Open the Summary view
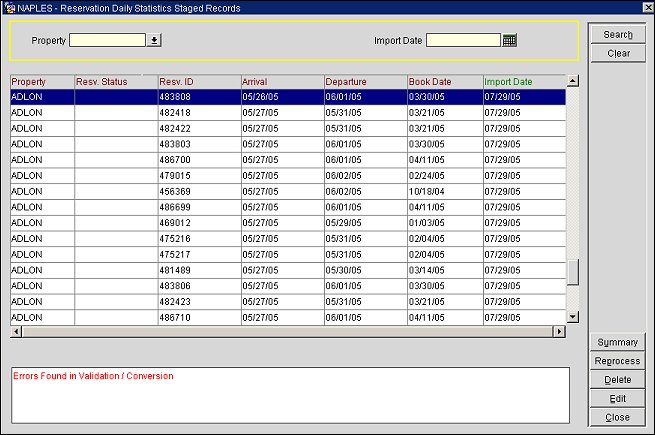This screenshot has width=655, height=435. (x=617, y=343)
